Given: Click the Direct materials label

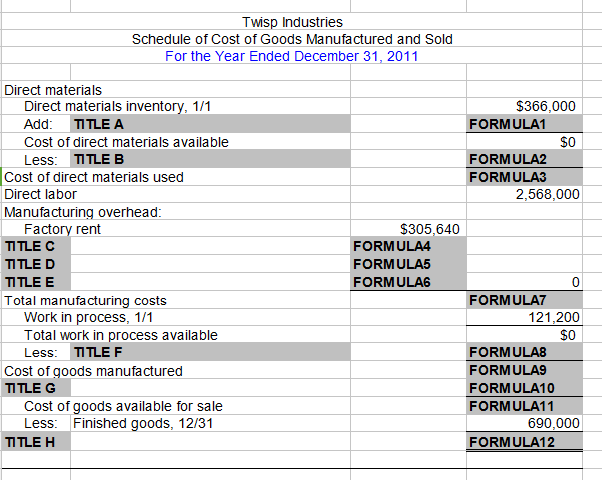Looking at the screenshot, I should click(x=53, y=90).
